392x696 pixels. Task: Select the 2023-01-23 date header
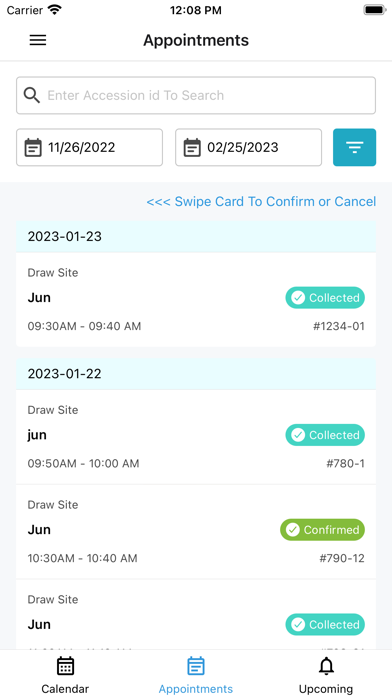point(196,237)
